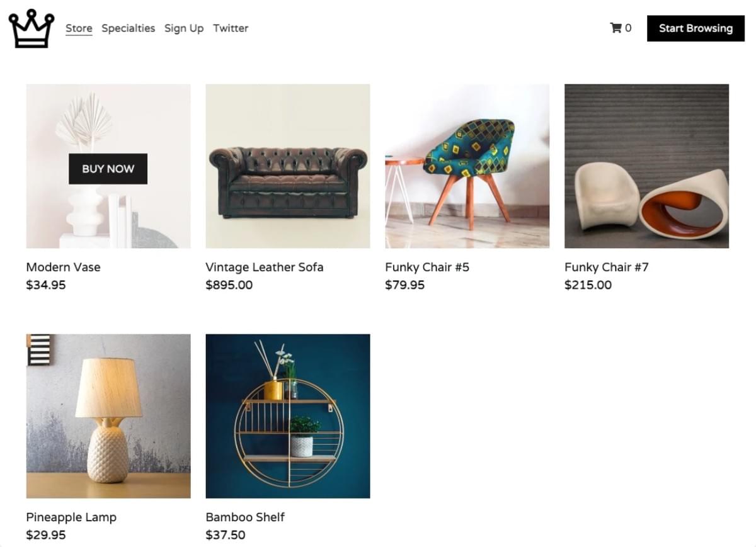Follow the Twitter navigation link

pos(231,28)
